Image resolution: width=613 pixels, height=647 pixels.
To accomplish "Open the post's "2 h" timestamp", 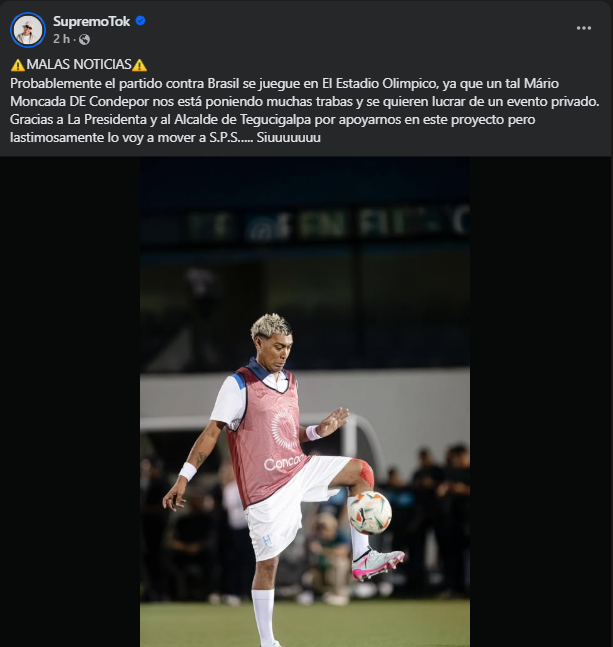I will (x=61, y=39).
